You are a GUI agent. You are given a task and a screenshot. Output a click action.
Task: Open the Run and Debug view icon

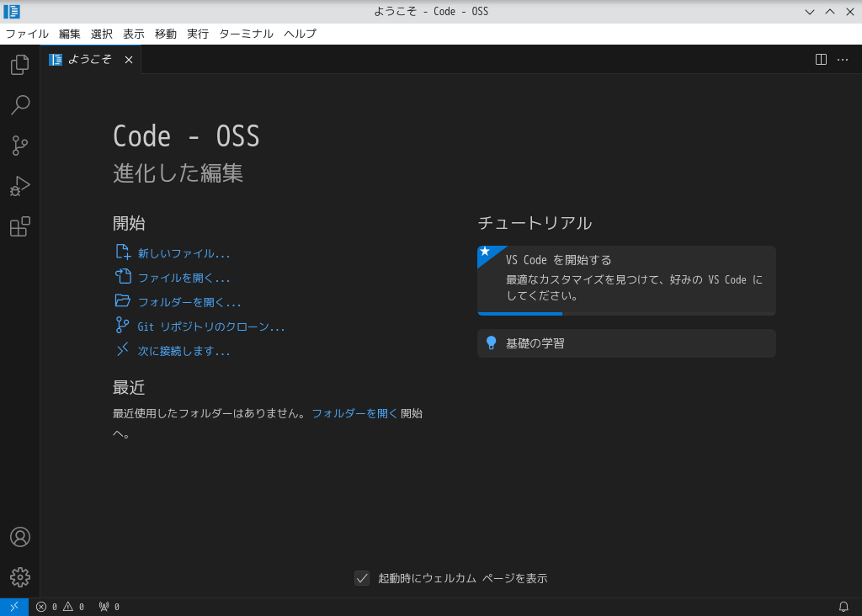click(20, 186)
